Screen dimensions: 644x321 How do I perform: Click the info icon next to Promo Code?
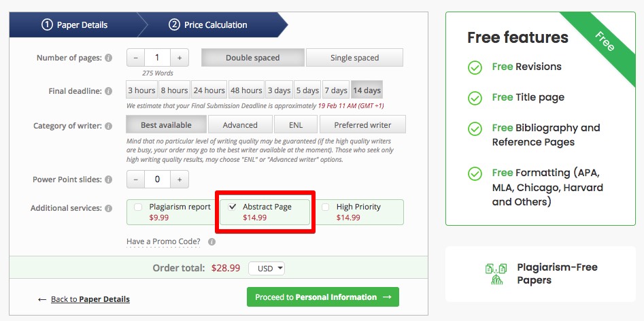212,242
